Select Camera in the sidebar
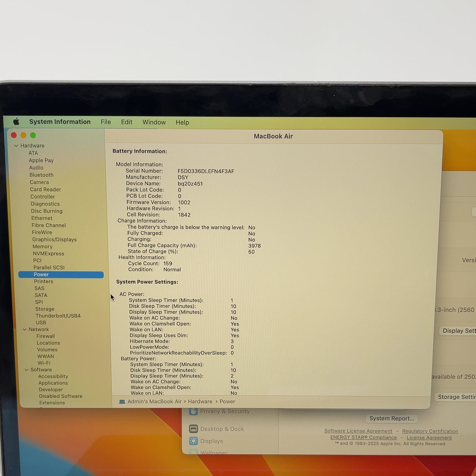Image resolution: width=476 pixels, height=476 pixels. click(39, 182)
